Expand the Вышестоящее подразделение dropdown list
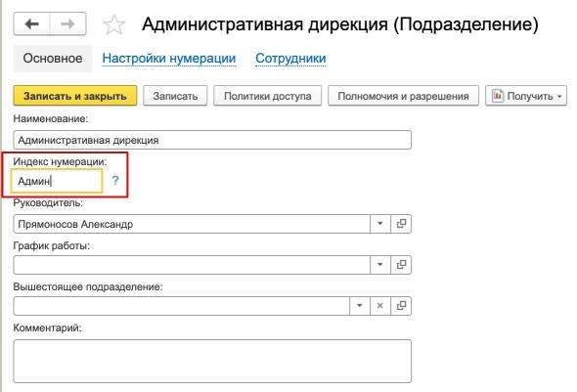 [360, 306]
